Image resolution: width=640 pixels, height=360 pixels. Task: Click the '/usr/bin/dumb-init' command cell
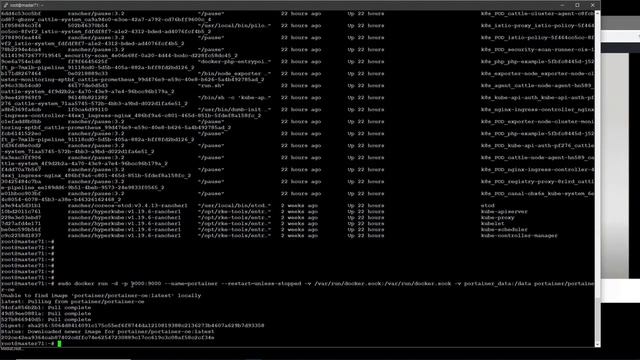pyautogui.click(x=234, y=110)
